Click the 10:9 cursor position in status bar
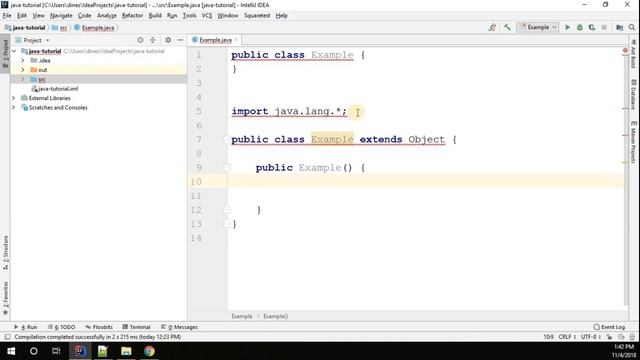 click(549, 337)
